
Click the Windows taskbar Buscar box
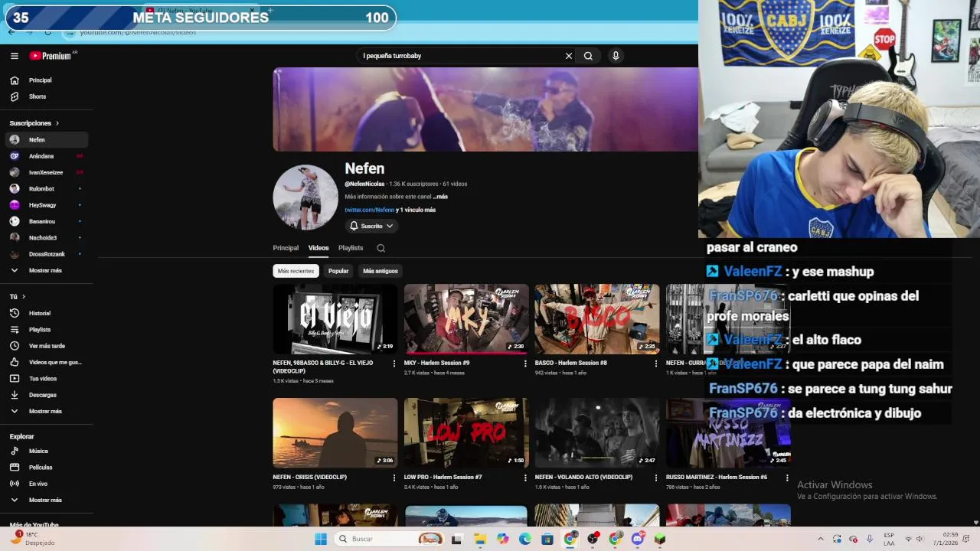pyautogui.click(x=390, y=539)
